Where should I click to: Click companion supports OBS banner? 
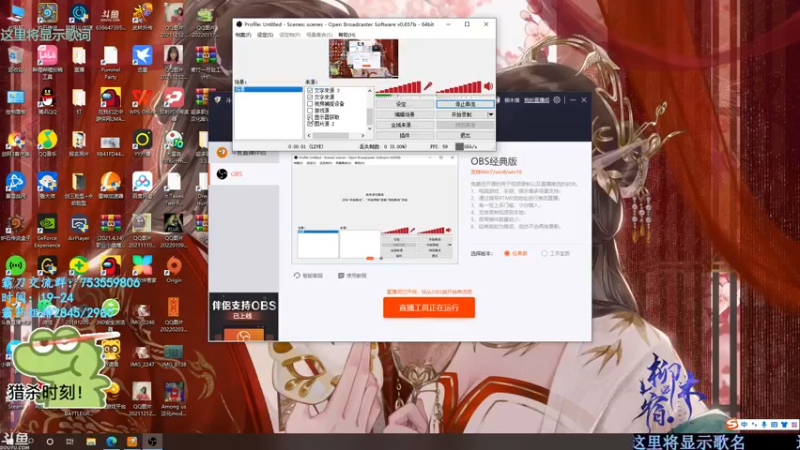[244, 316]
